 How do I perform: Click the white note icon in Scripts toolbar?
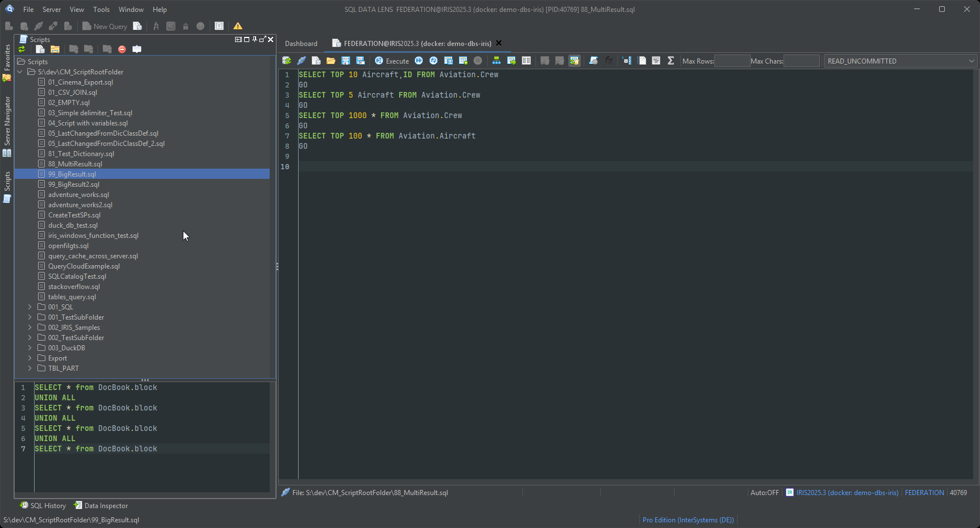137,49
